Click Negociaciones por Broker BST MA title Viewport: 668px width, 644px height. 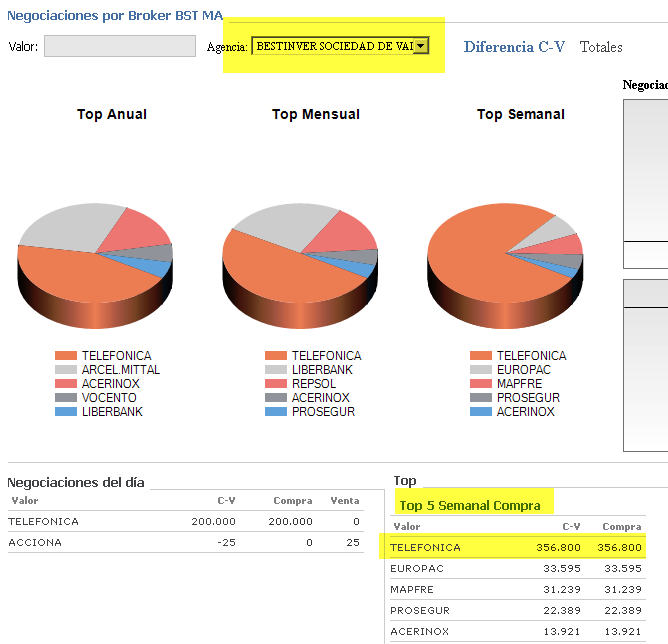115,16
